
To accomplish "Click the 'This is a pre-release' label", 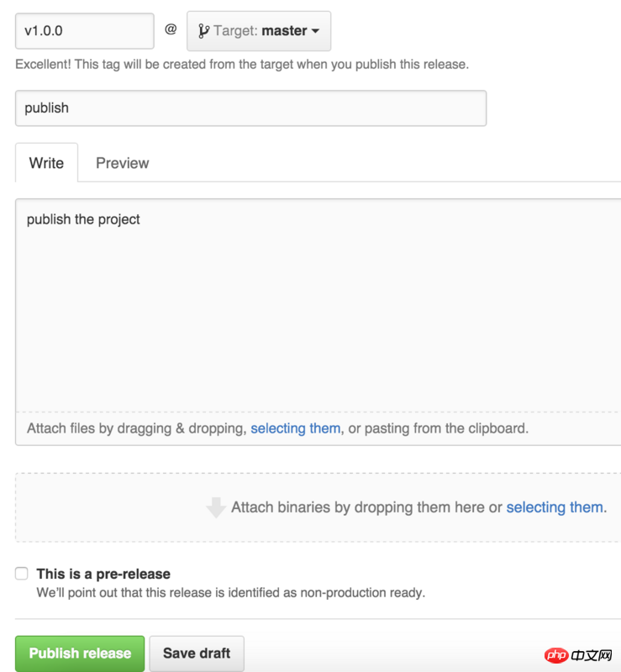I will point(103,574).
